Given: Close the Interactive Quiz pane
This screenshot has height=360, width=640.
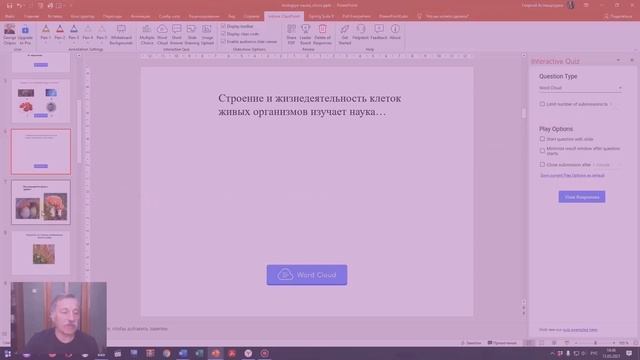Looking at the screenshot, I should click(632, 60).
